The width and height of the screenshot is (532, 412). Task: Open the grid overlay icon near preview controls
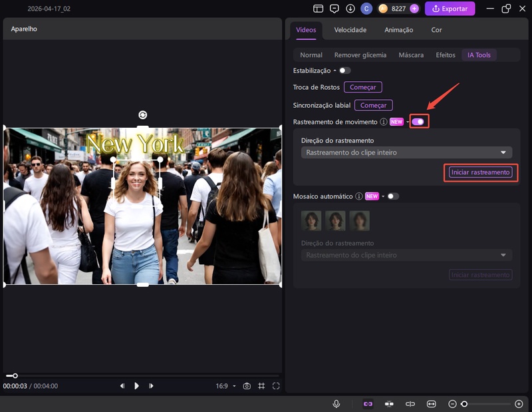(261, 385)
